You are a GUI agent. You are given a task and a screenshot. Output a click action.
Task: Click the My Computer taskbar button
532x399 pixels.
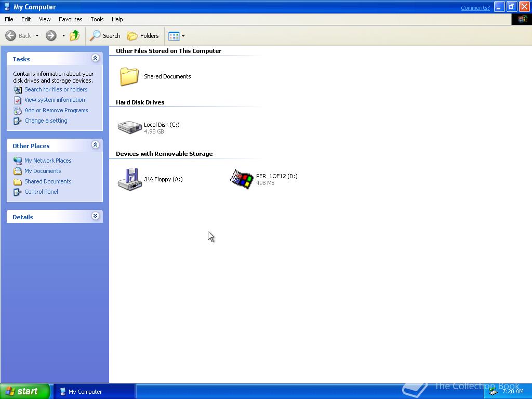click(x=94, y=392)
